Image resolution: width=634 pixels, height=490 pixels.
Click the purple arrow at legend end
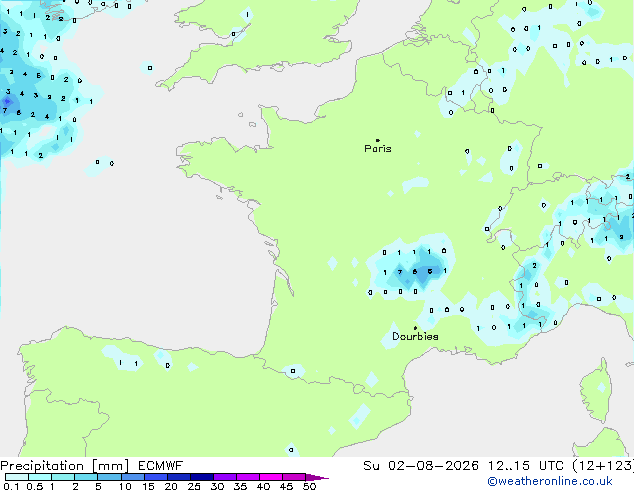(317, 477)
